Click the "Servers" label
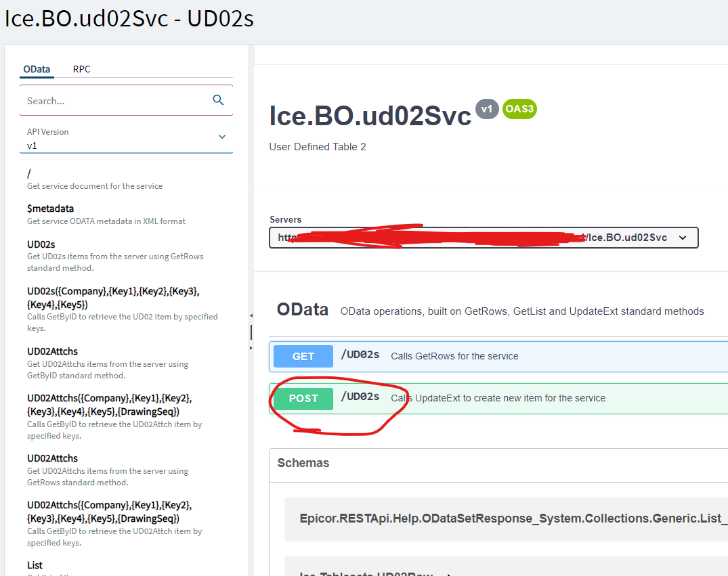This screenshot has width=728, height=576. point(286,219)
